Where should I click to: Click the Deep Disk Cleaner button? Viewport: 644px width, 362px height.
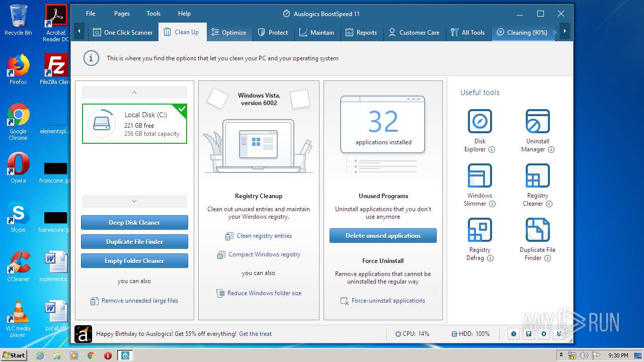point(134,223)
